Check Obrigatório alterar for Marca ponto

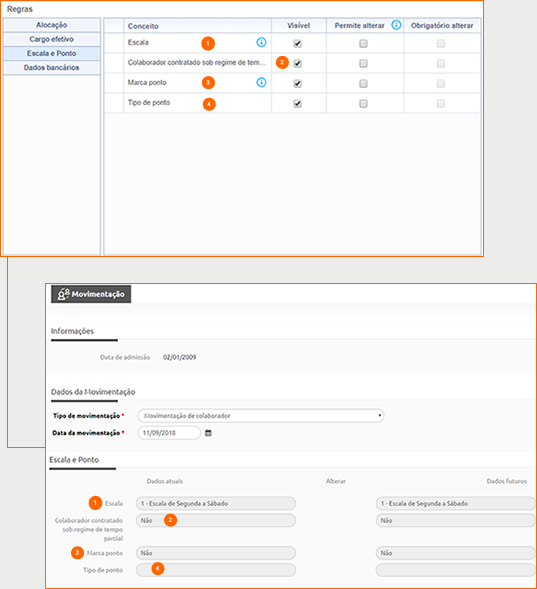441,83
